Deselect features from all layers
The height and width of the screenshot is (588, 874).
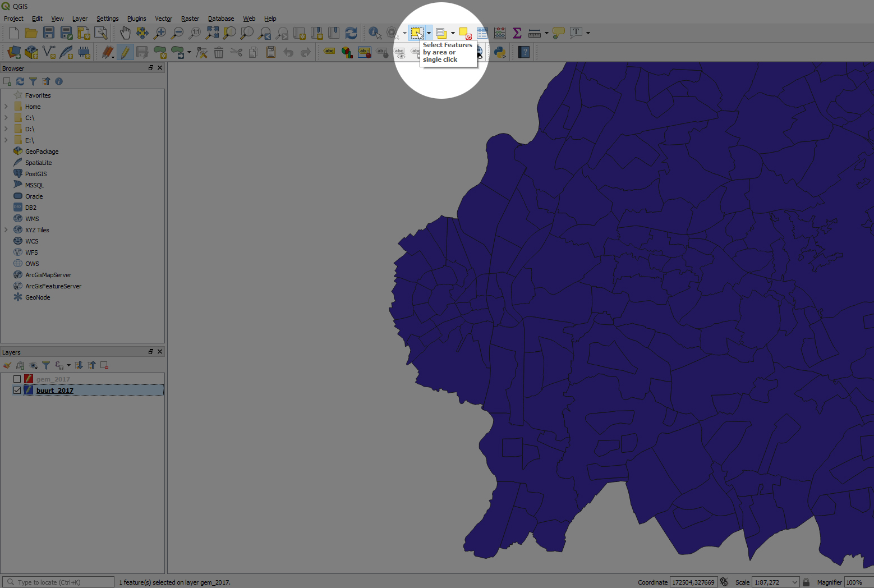coord(465,33)
